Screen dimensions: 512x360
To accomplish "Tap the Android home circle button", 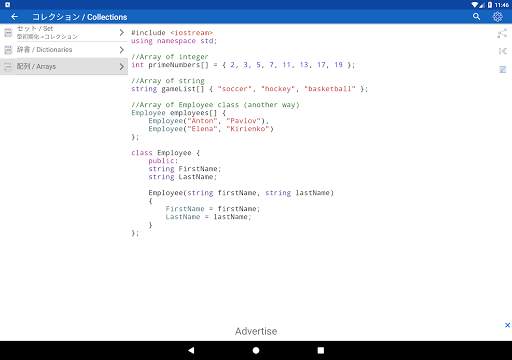I will 256,350.
